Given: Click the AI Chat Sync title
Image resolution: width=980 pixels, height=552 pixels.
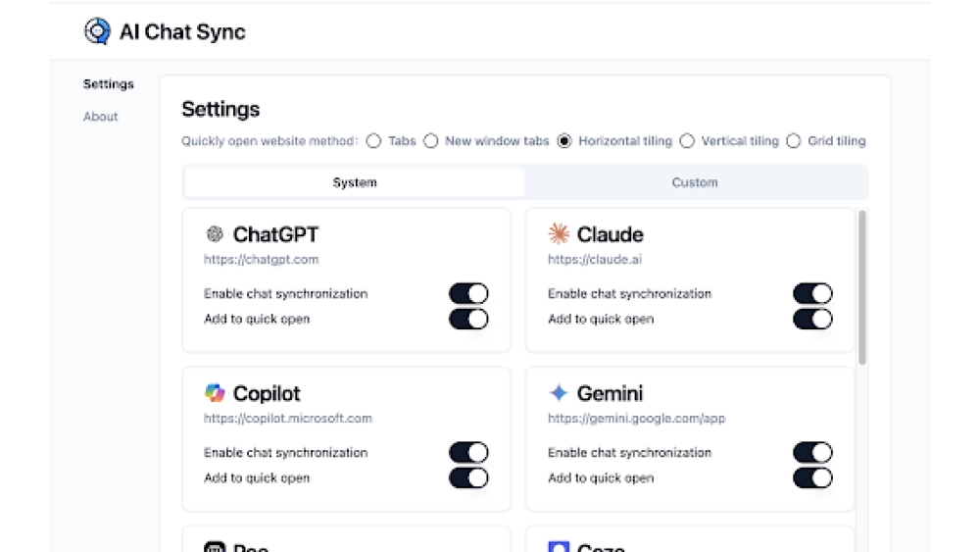Looking at the screenshot, I should click(x=182, y=32).
